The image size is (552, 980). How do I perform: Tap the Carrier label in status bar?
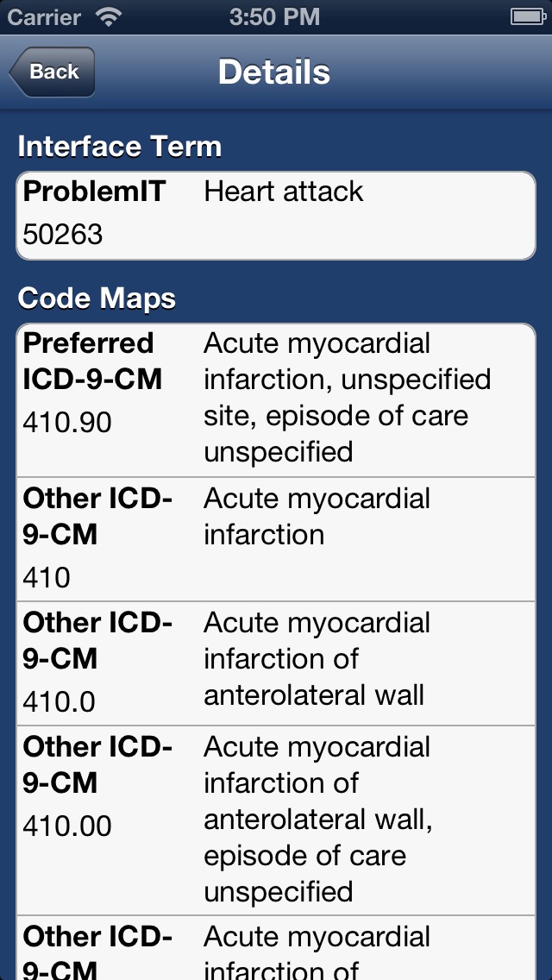click(45, 16)
